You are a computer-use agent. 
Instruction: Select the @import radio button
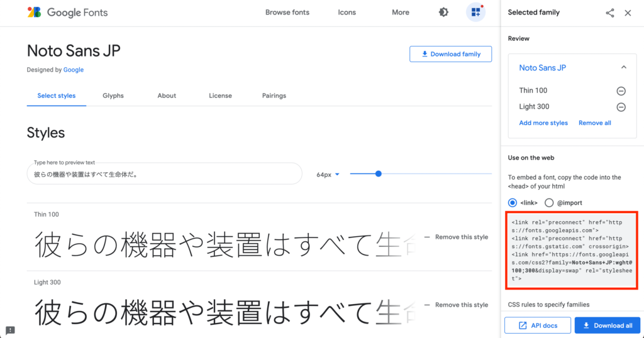[x=549, y=203]
